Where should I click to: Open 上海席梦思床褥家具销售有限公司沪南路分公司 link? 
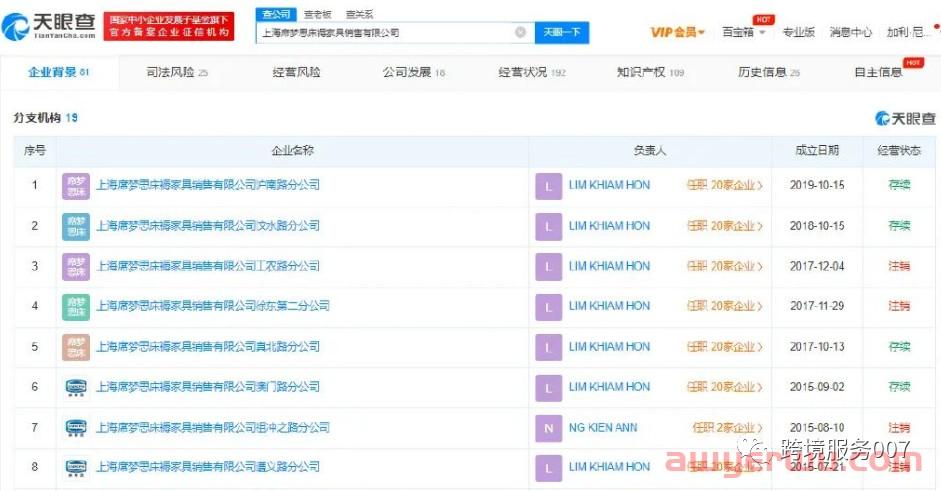pyautogui.click(x=208, y=185)
